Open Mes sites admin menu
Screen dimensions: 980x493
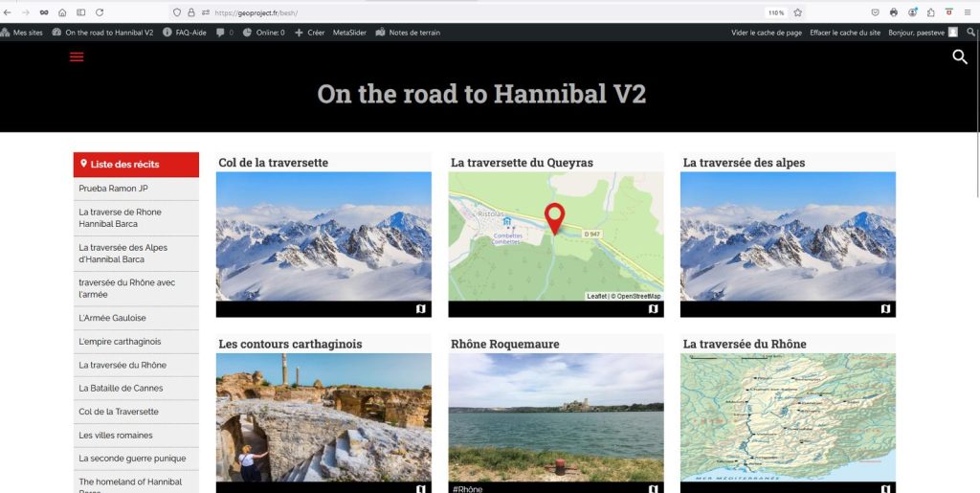[x=21, y=33]
